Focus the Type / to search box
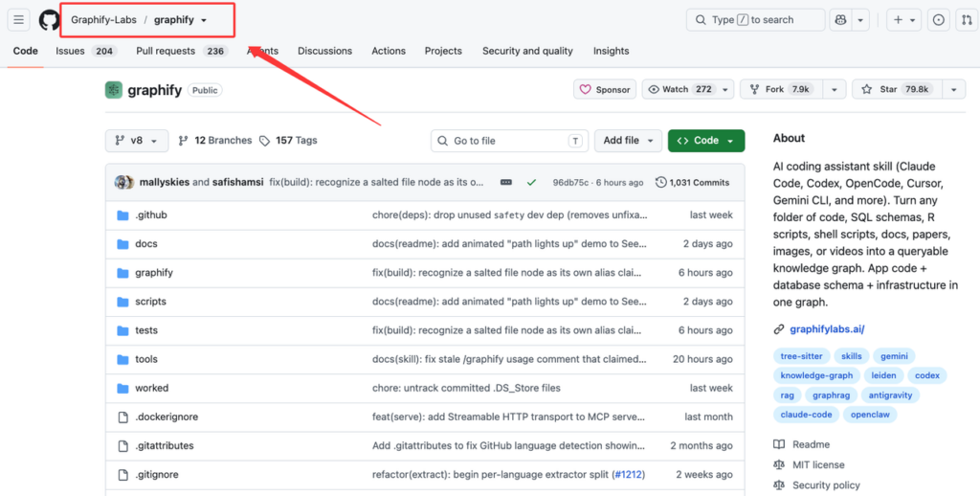Screen dimensions: 980x496 pyautogui.click(x=756, y=20)
